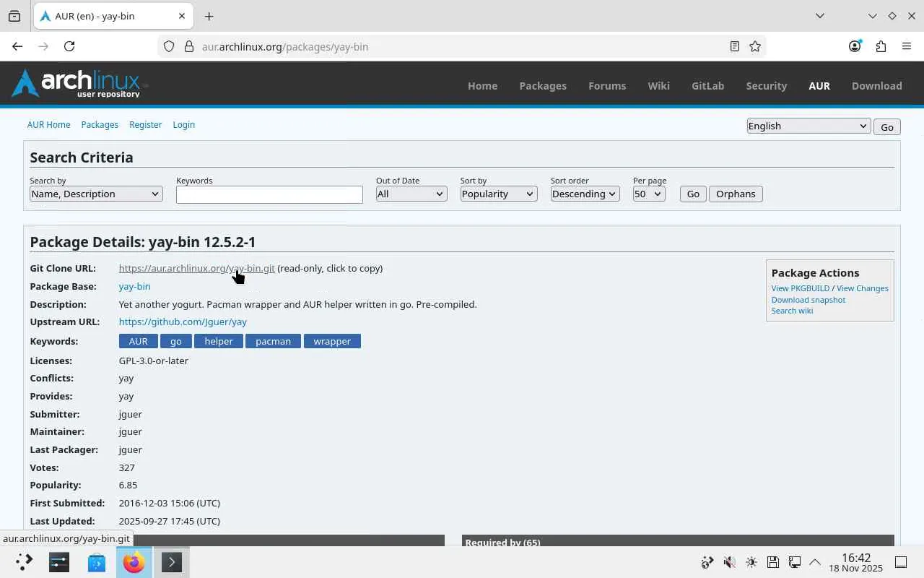Open the Firefox hamburger application menu
Screen dimensions: 924x578
907,46
